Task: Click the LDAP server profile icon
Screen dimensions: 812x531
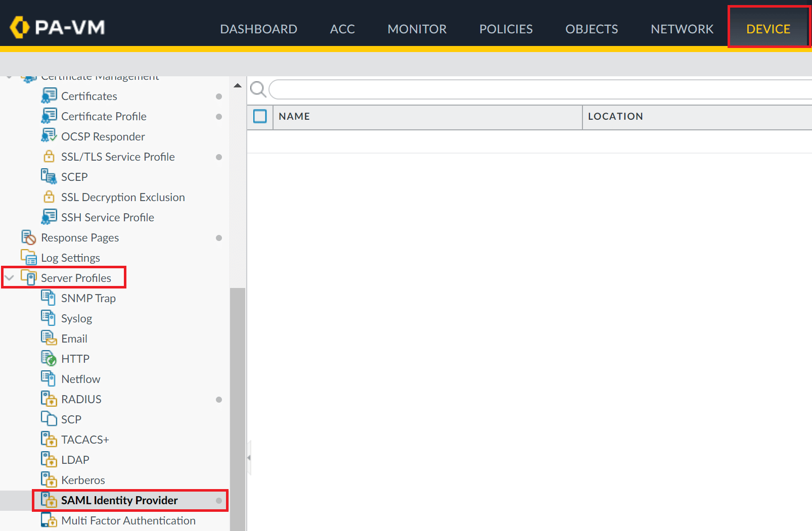Action: 49,459
